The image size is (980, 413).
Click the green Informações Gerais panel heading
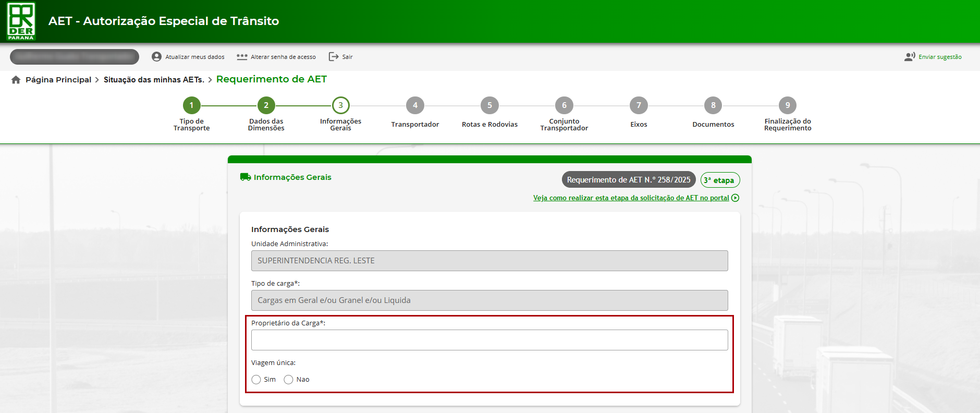(x=292, y=177)
